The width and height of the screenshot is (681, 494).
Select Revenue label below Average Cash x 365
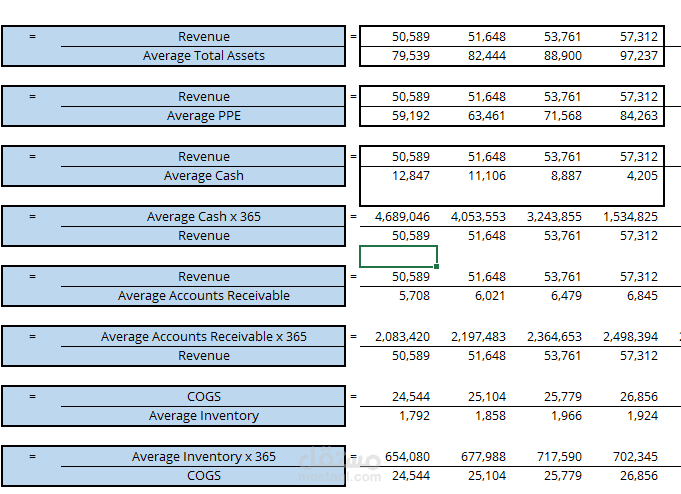(204, 235)
